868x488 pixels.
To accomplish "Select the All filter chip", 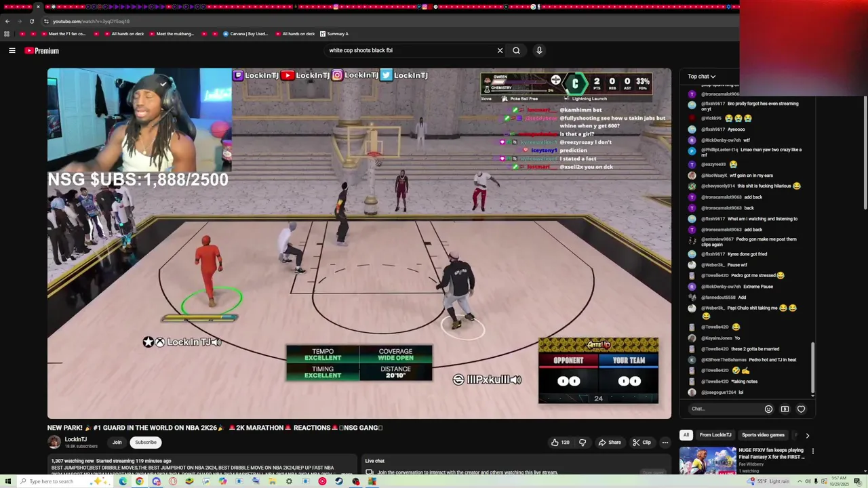I will point(686,435).
